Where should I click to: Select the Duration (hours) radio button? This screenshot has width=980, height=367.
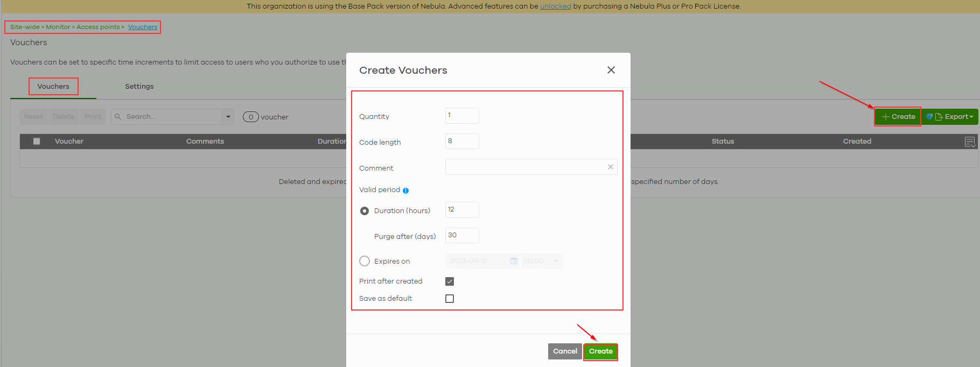tap(365, 211)
